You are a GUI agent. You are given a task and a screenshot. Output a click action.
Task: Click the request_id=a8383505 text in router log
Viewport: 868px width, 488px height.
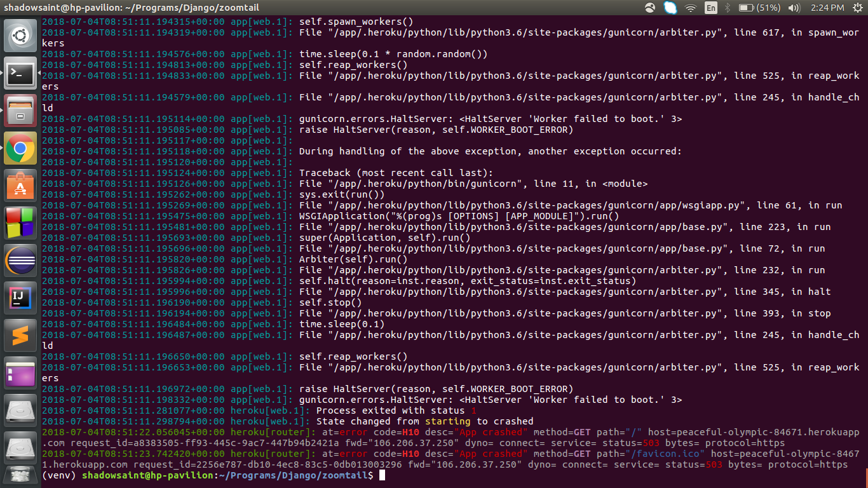coord(205,443)
